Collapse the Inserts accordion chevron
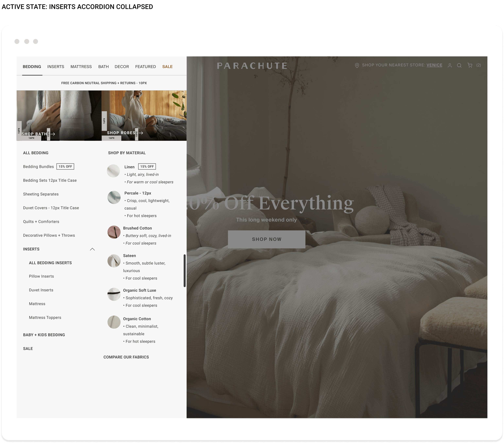The width and height of the screenshot is (504, 443). pos(93,249)
